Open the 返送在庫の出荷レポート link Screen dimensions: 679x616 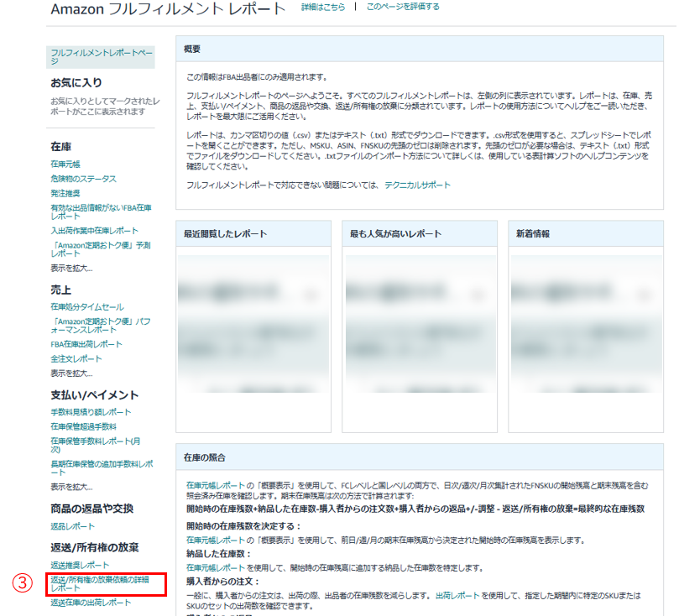pos(91,603)
